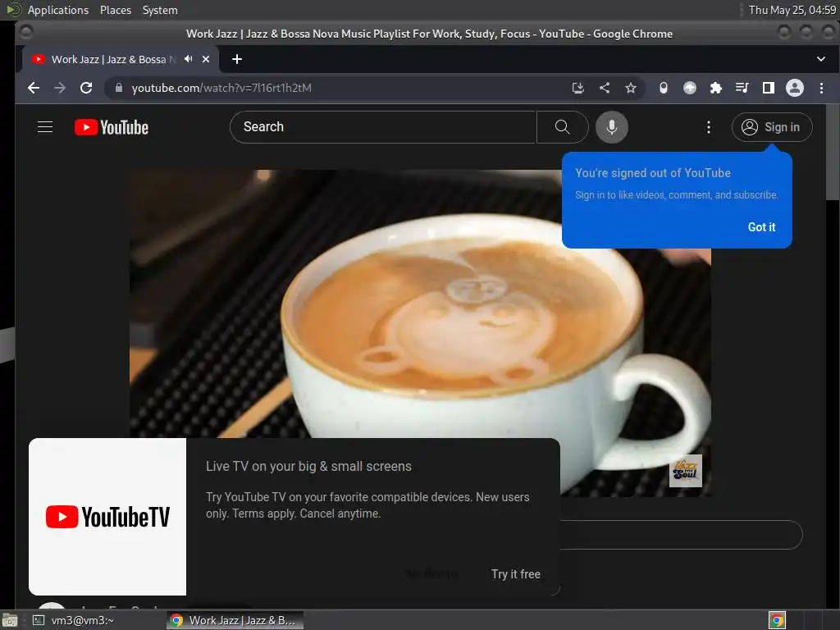The width and height of the screenshot is (840, 630).
Task: Install app icon in address bar
Action: 577,88
